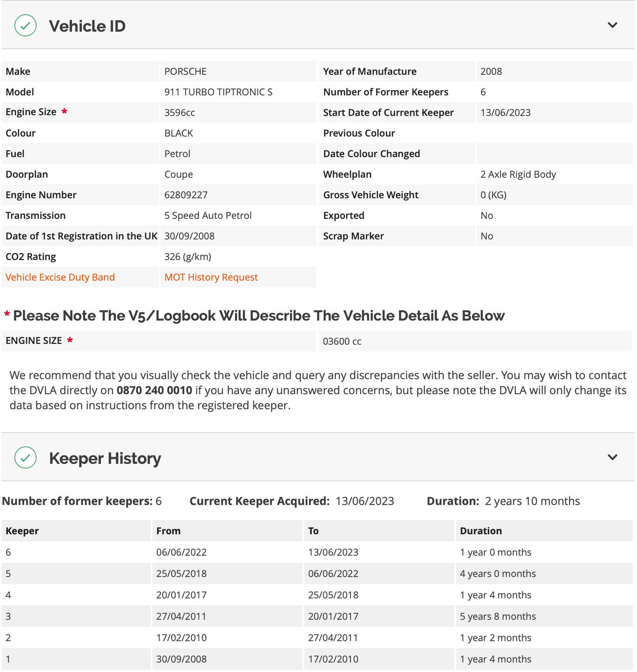Click the To column header
Viewport: 637px width, 672px height.
tap(313, 531)
